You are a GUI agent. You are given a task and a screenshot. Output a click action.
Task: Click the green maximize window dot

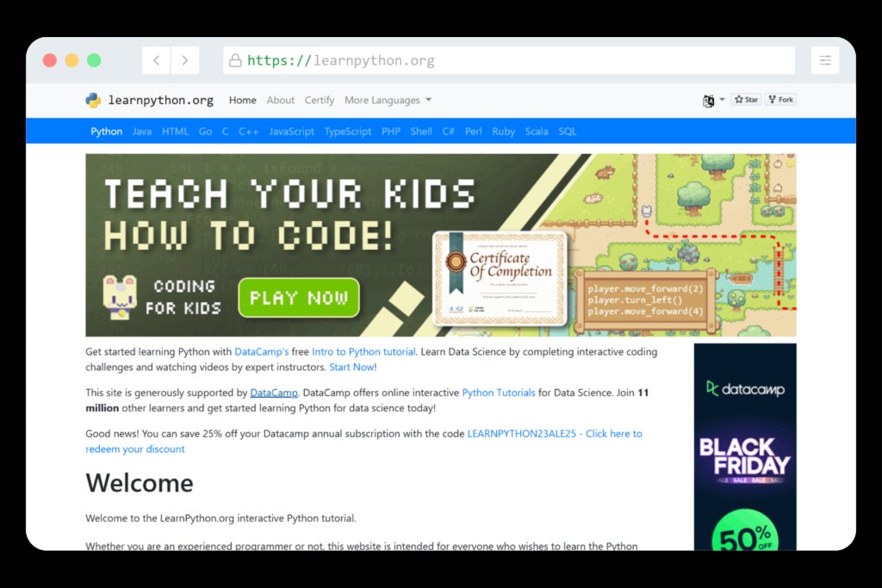[x=94, y=60]
